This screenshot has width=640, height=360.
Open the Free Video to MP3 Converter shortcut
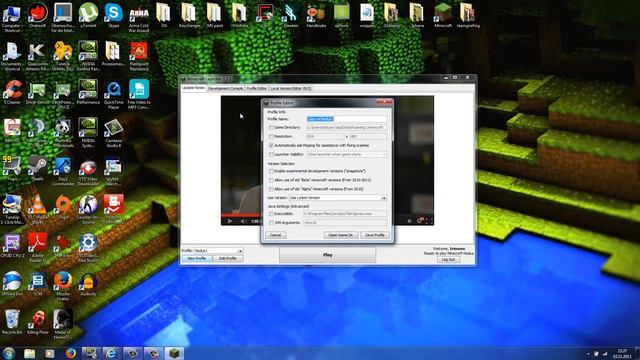(x=139, y=95)
